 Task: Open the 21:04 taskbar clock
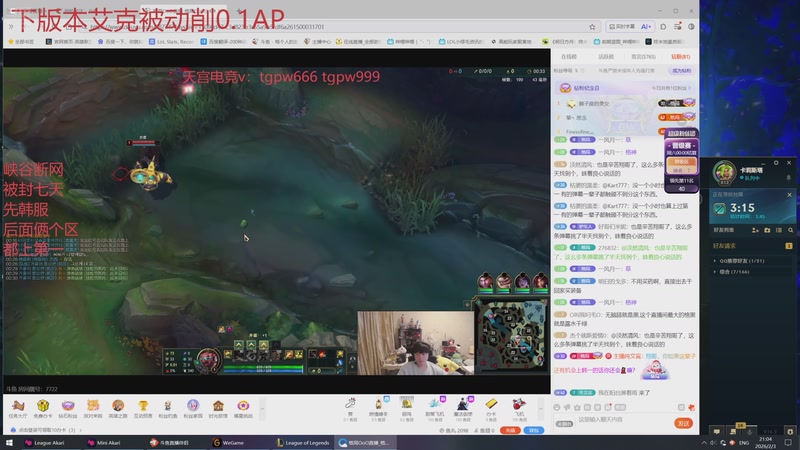tap(766, 442)
